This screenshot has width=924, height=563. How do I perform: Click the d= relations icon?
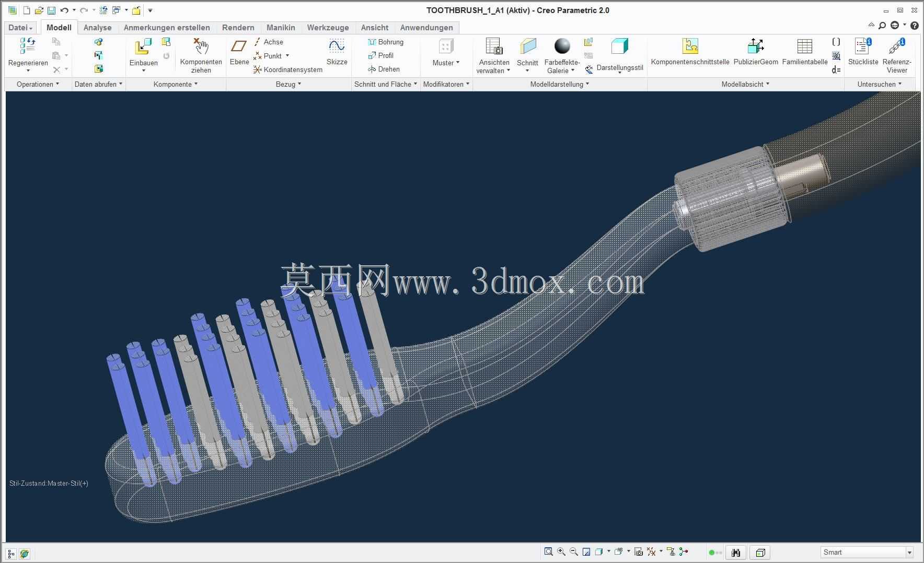click(836, 69)
